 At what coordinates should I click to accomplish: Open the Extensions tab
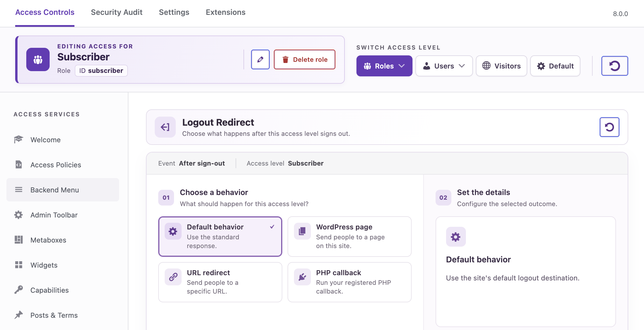tap(225, 12)
